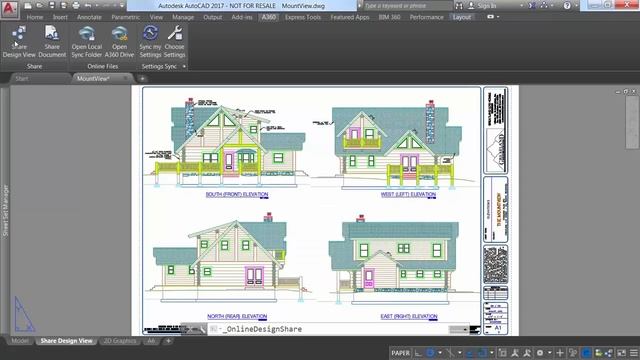Switch to the Model layout tab
The width and height of the screenshot is (640, 360).
[20, 341]
